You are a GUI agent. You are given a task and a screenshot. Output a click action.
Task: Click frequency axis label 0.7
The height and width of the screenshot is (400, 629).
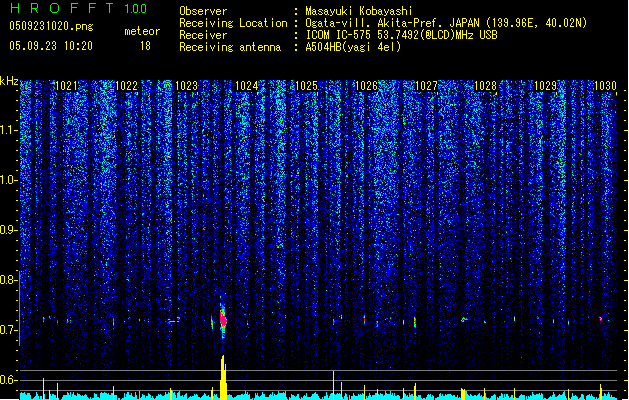[x=8, y=330]
